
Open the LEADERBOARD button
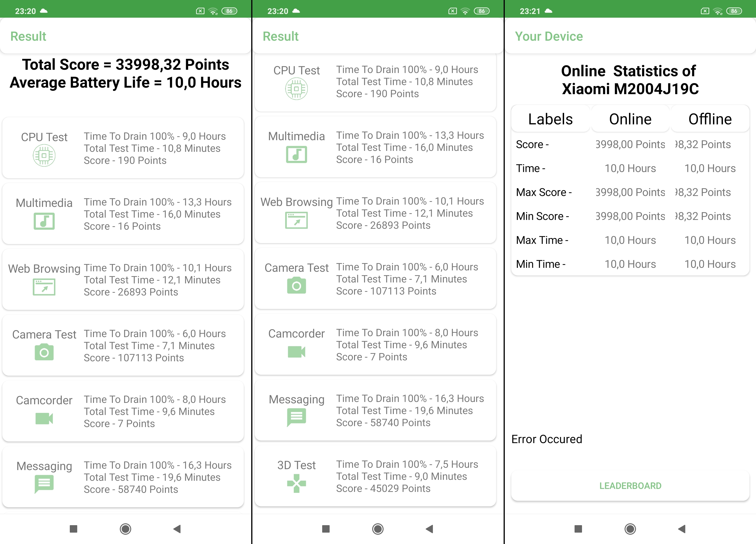point(630,486)
